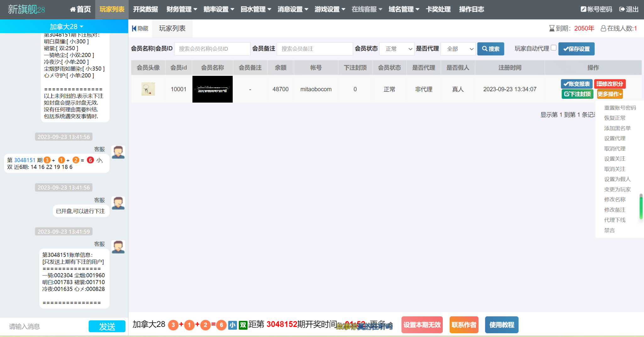Click the green scrollbar in operations menu
The width and height of the screenshot is (644, 337).
pos(641,207)
